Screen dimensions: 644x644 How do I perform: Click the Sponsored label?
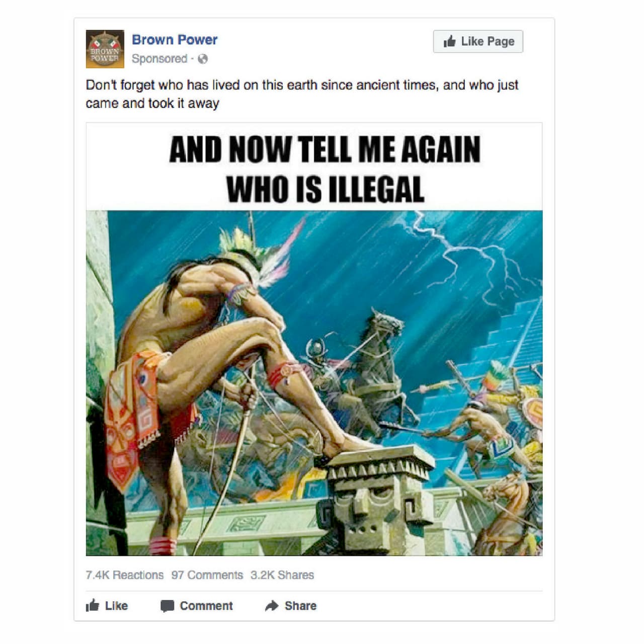click(x=159, y=59)
